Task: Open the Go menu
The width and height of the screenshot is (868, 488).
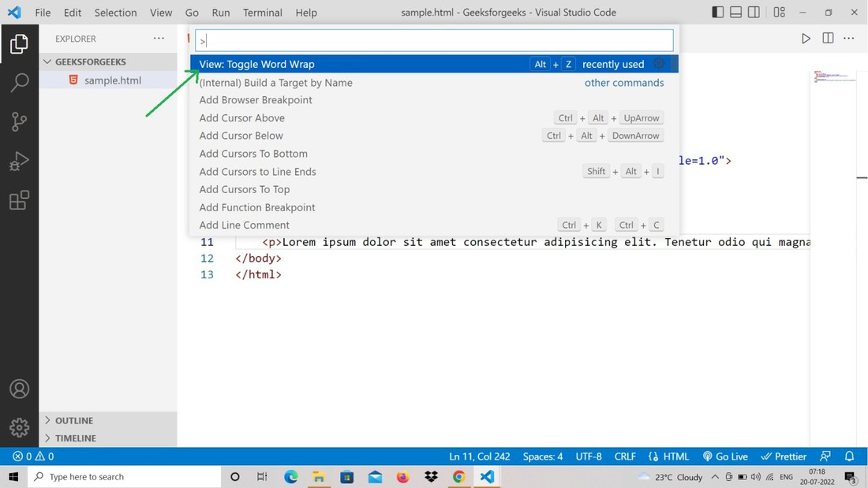Action: 192,12
